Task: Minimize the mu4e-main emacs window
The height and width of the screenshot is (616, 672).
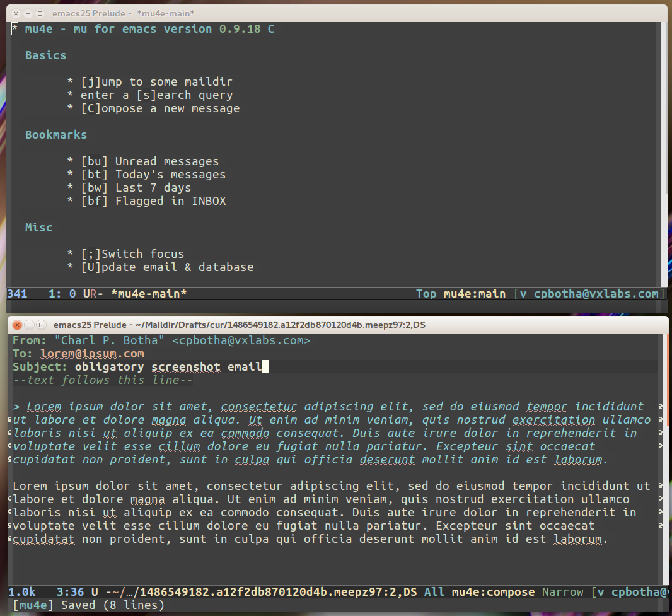Action: [x=28, y=14]
